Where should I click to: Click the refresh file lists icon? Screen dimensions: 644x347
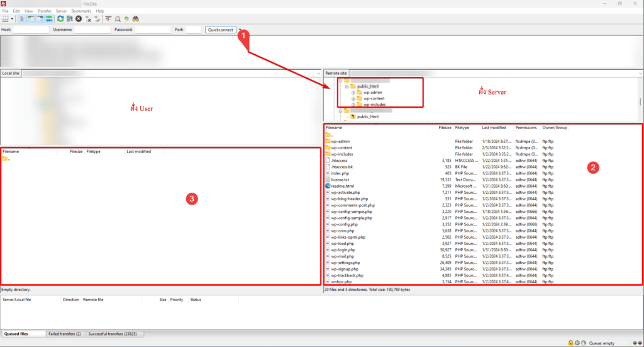(x=60, y=19)
